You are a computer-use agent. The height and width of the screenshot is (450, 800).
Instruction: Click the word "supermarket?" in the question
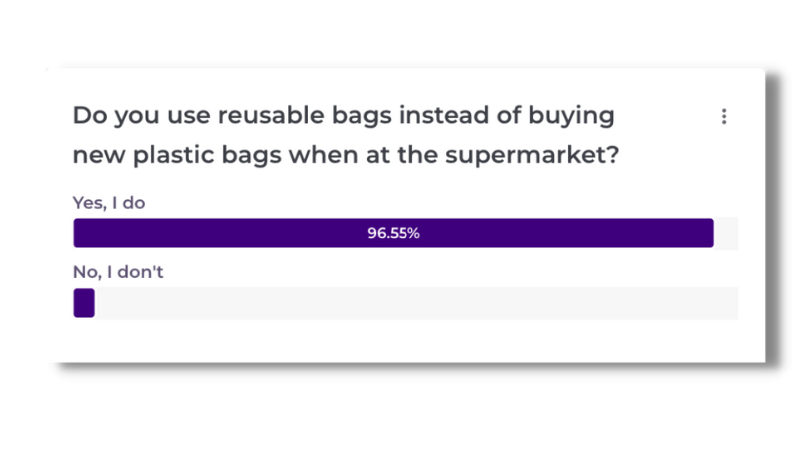[532, 155]
